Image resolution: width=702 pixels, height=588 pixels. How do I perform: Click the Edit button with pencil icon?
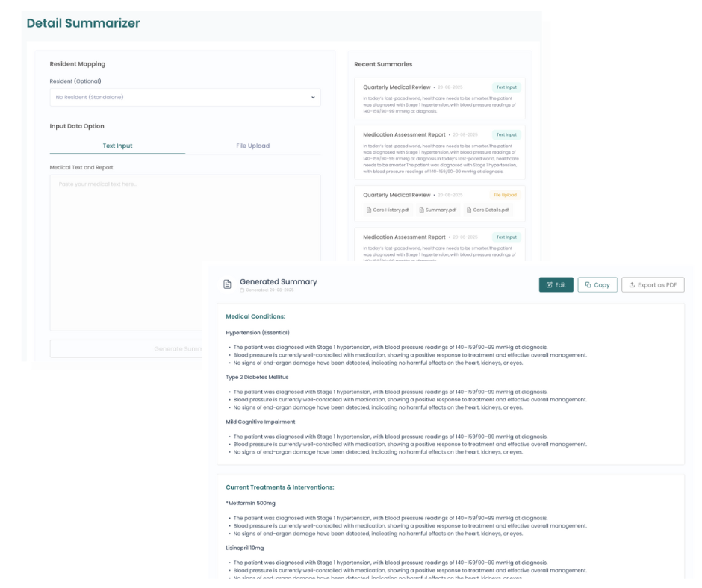[556, 285]
